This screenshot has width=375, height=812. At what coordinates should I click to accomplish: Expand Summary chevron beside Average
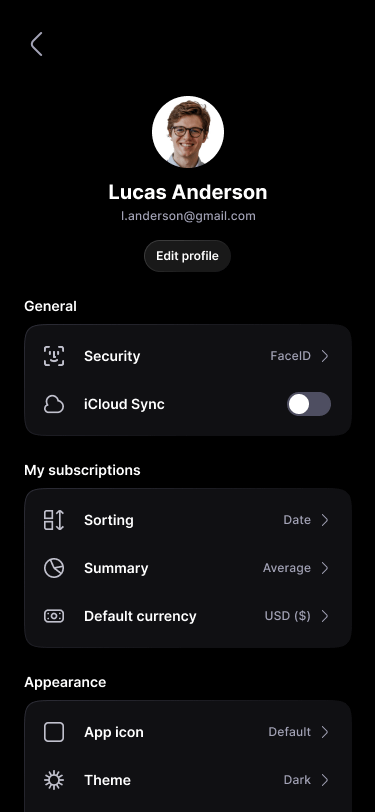click(x=325, y=568)
